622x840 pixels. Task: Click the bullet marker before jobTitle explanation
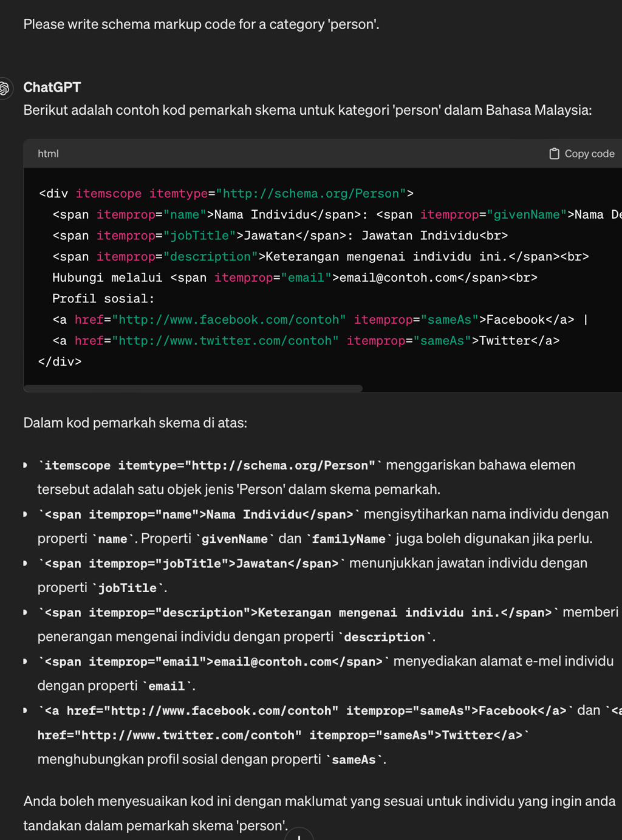(x=25, y=564)
